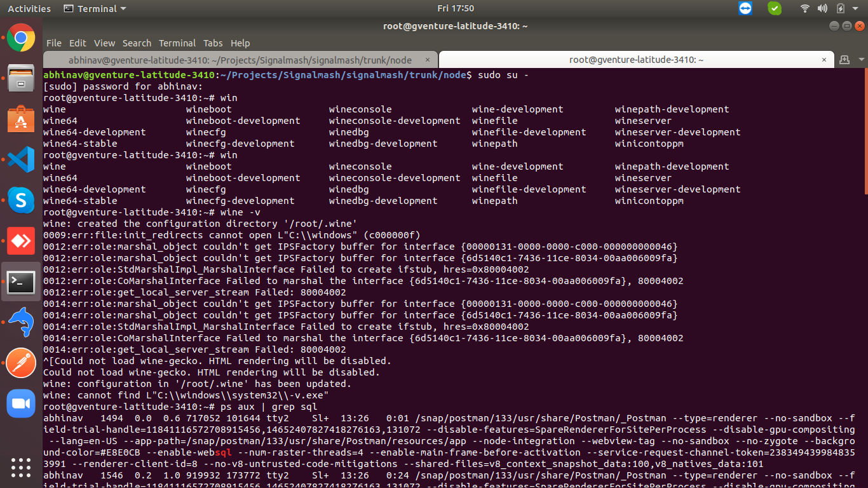The height and width of the screenshot is (488, 868).
Task: Open Postman from the dock
Action: [21, 363]
